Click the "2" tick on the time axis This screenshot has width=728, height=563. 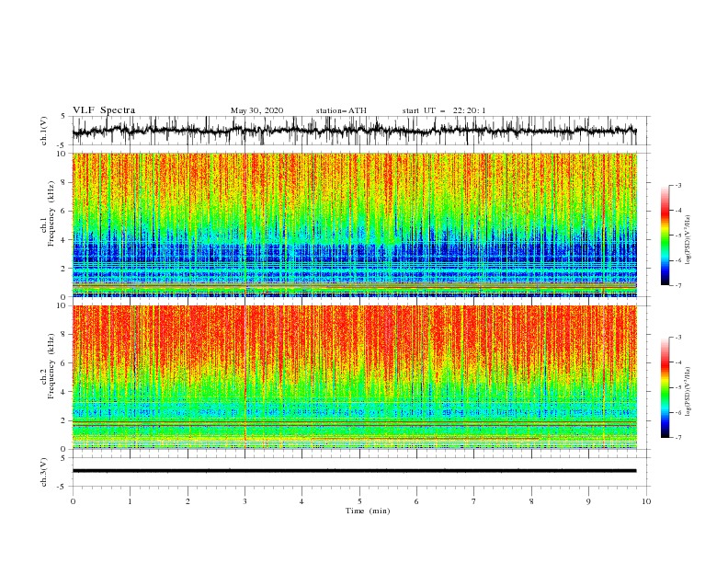click(x=188, y=501)
